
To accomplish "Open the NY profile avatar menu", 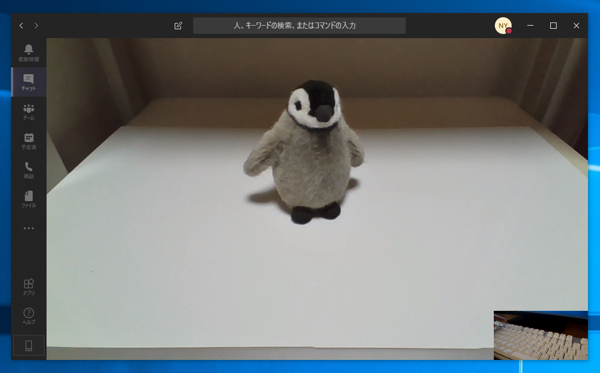I will click(503, 26).
